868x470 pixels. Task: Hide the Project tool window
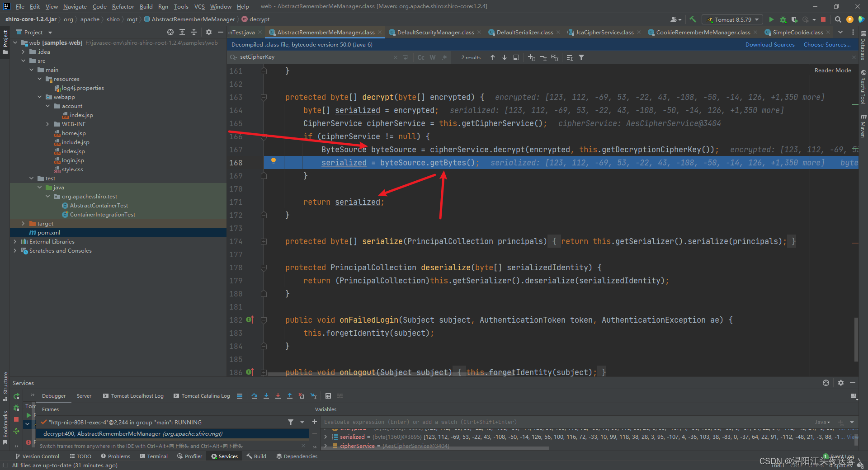(x=221, y=32)
